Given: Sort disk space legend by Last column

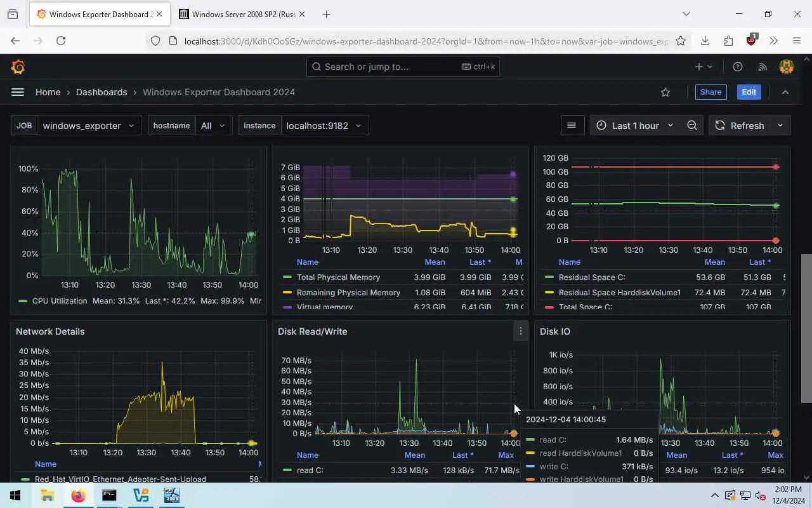Looking at the screenshot, I should [x=759, y=262].
